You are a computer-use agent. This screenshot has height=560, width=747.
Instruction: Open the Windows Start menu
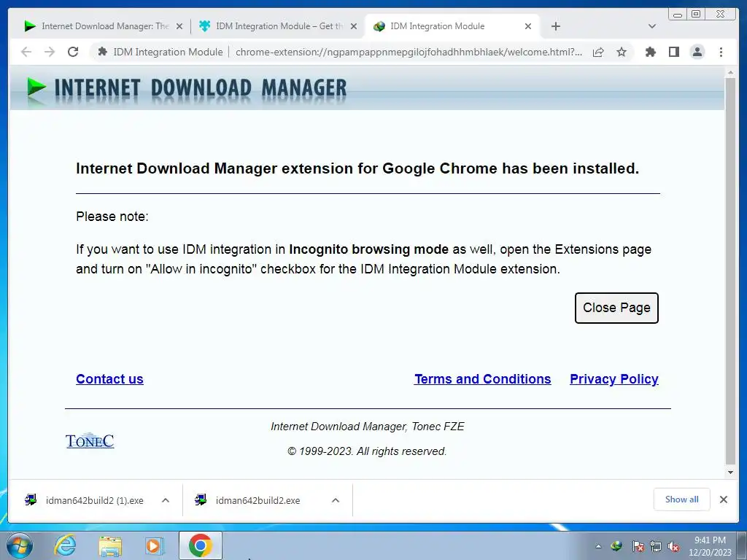point(20,545)
